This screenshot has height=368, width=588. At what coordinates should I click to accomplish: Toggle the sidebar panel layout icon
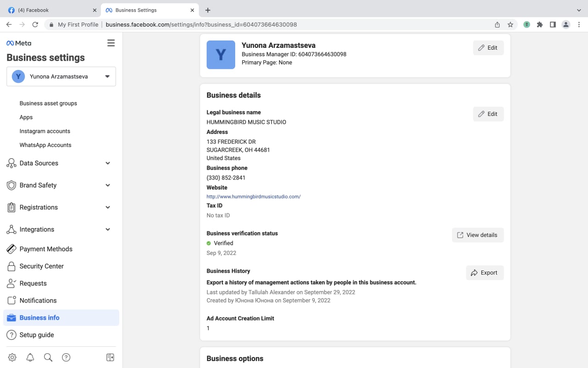110,357
